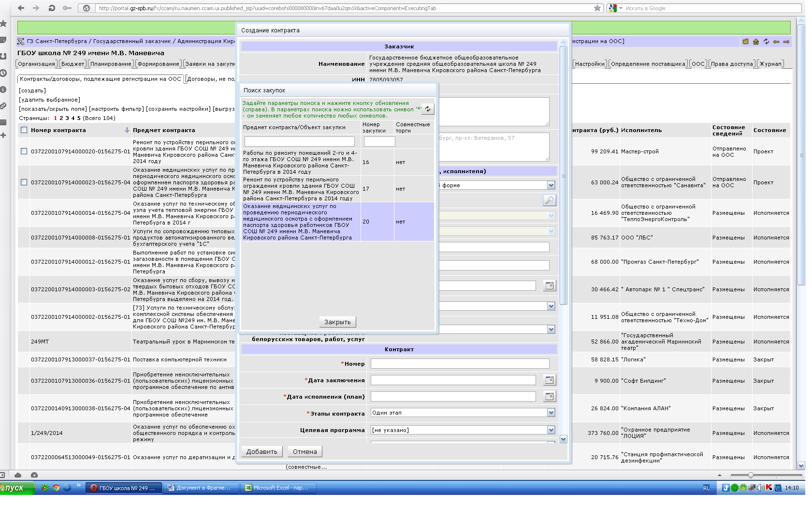Open the Opera sidebar bookmarks star panel
This screenshot has height=508, width=812.
coord(3,23)
